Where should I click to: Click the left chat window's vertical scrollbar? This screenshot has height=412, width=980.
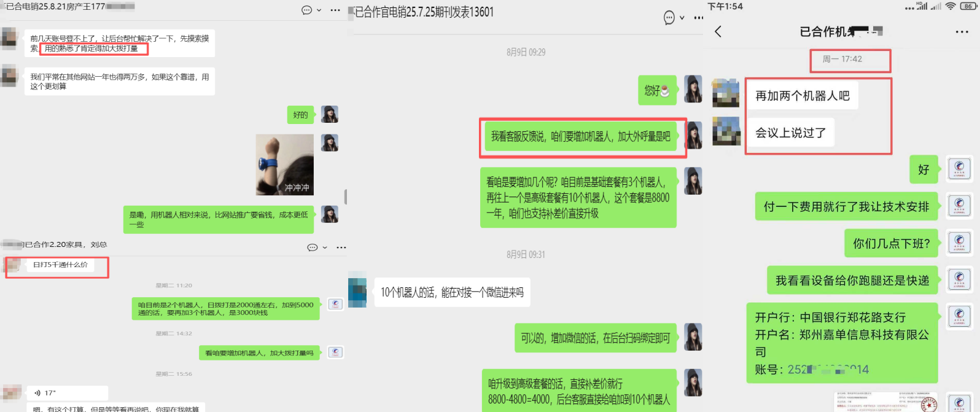click(x=346, y=196)
